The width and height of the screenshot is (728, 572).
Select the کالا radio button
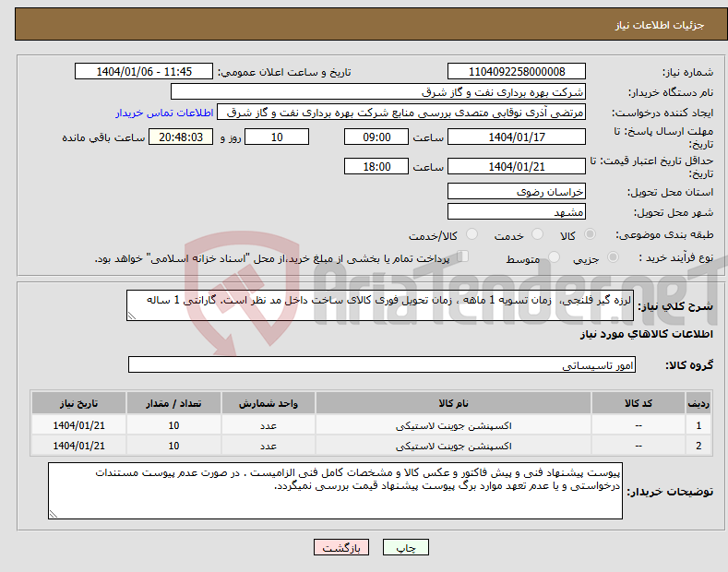point(590,234)
